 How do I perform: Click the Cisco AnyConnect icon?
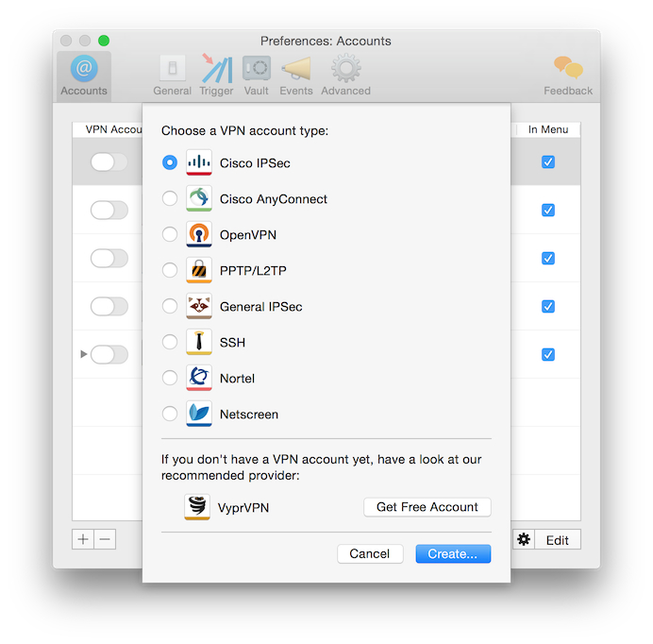(199, 199)
